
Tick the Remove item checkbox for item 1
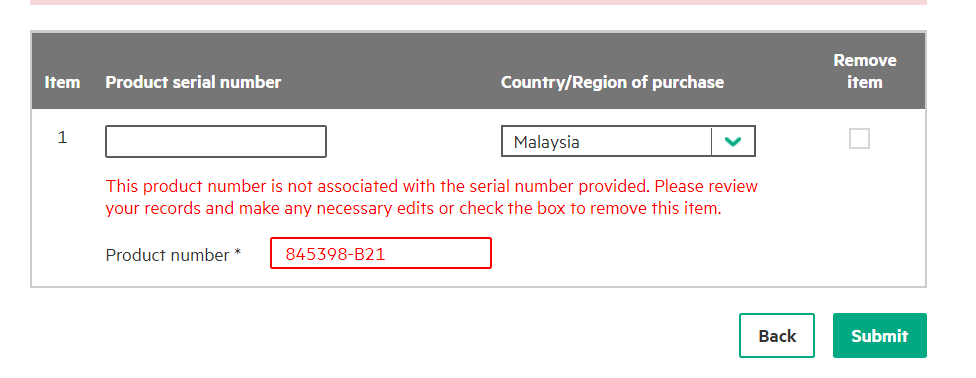coord(859,138)
